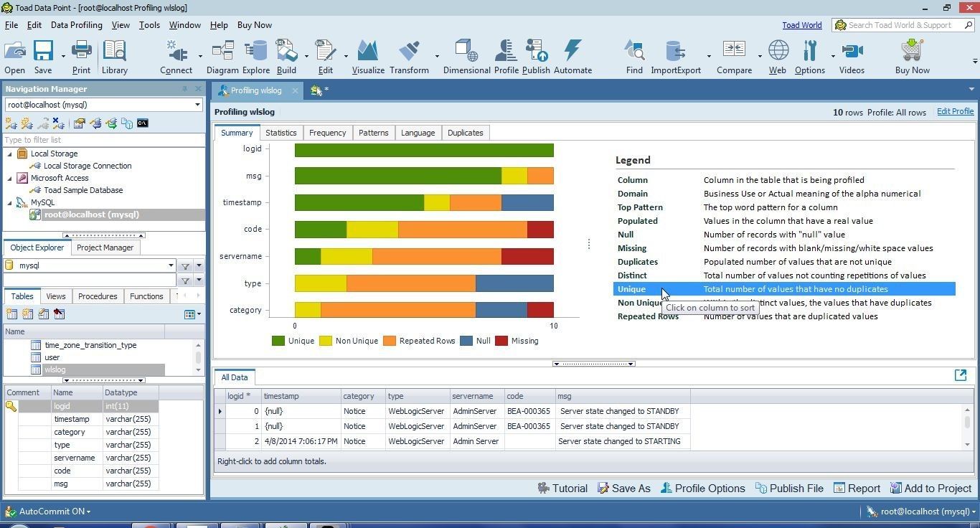Click the command prompt icon in Navigation Manager
The width and height of the screenshot is (980, 528).
[x=142, y=123]
